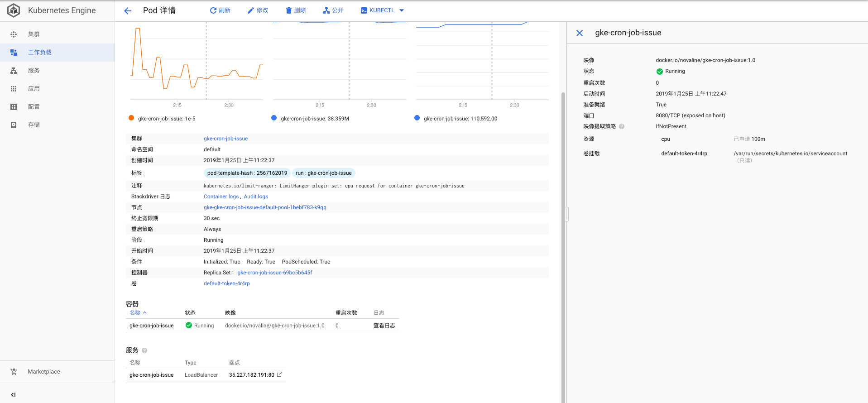The image size is (868, 403).
Task: Click the Marketplace cart icon
Action: point(14,372)
